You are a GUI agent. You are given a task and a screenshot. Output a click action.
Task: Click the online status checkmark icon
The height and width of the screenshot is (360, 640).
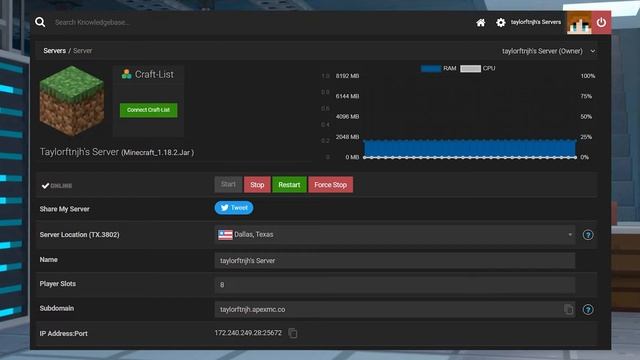pyautogui.click(x=45, y=186)
